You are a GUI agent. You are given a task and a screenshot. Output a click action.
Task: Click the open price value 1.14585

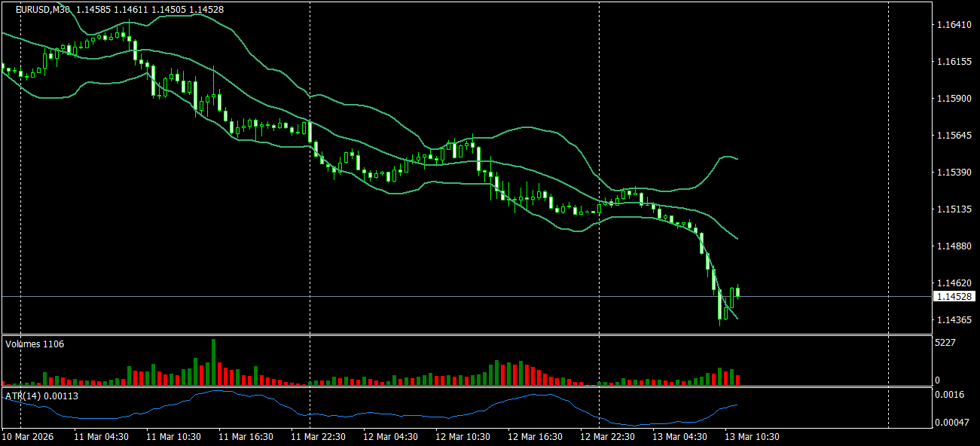(x=92, y=10)
